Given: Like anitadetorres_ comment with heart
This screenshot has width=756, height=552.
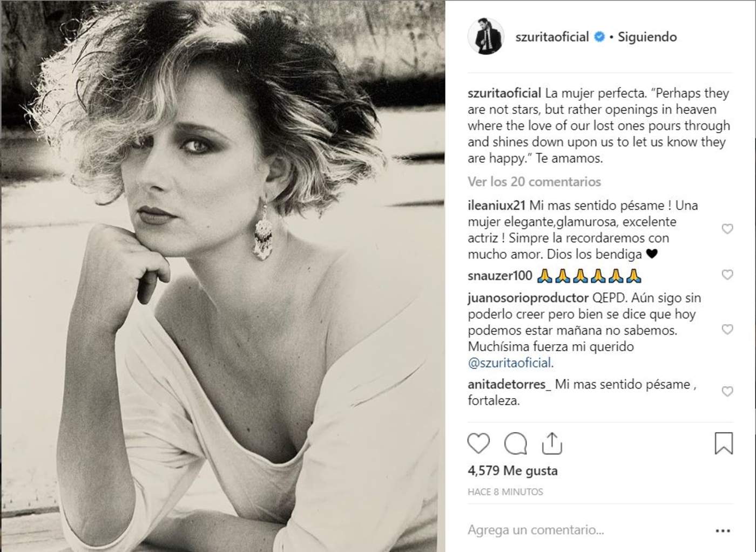Looking at the screenshot, I should [727, 392].
